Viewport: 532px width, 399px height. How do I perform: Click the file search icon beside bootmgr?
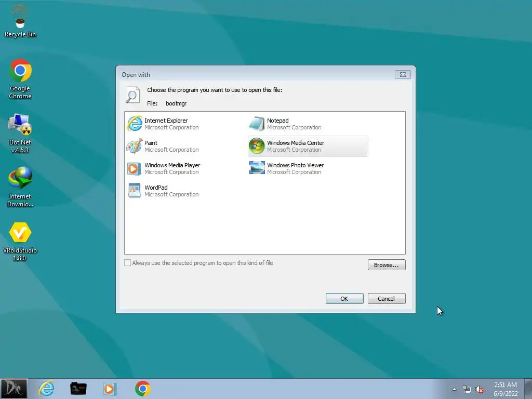pyautogui.click(x=132, y=95)
